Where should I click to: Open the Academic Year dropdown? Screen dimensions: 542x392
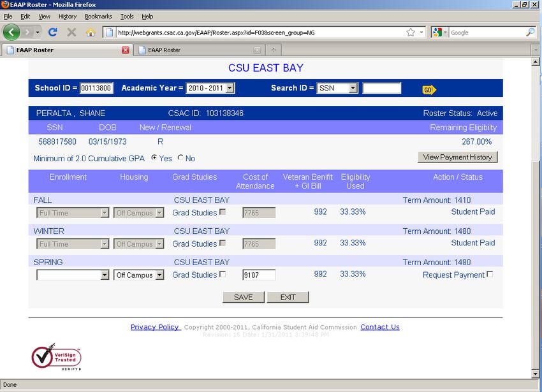(x=210, y=88)
